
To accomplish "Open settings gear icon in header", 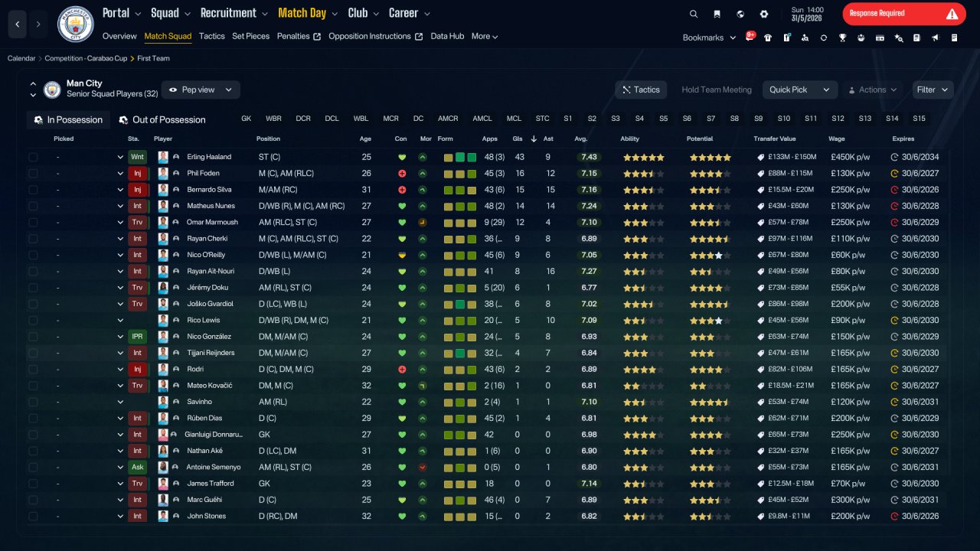I will [764, 14].
